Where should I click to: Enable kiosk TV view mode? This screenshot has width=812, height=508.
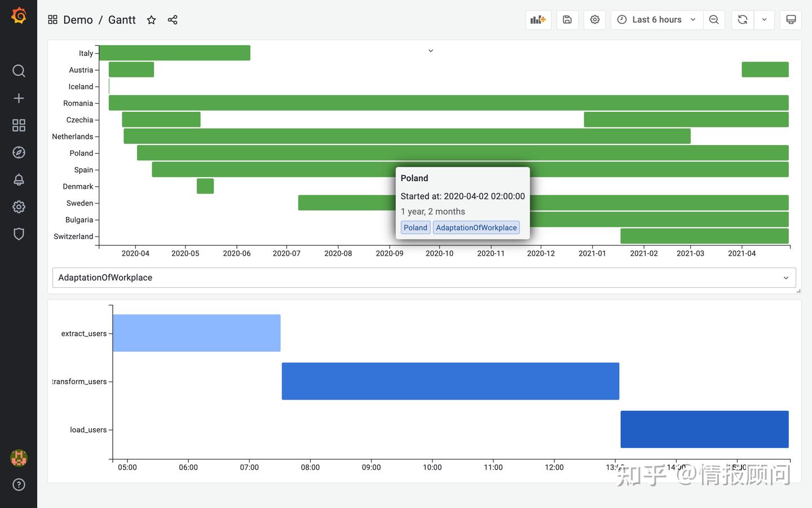coord(791,20)
